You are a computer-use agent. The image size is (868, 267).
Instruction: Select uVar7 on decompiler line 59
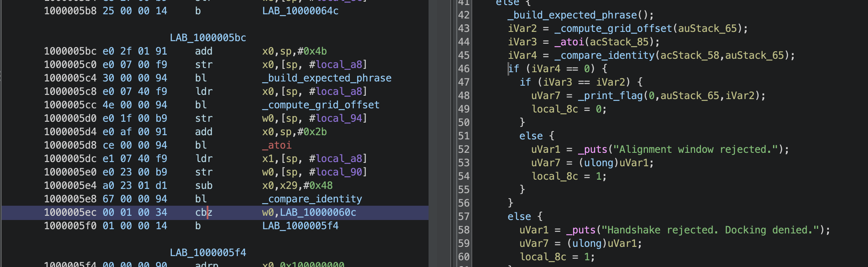(x=534, y=243)
